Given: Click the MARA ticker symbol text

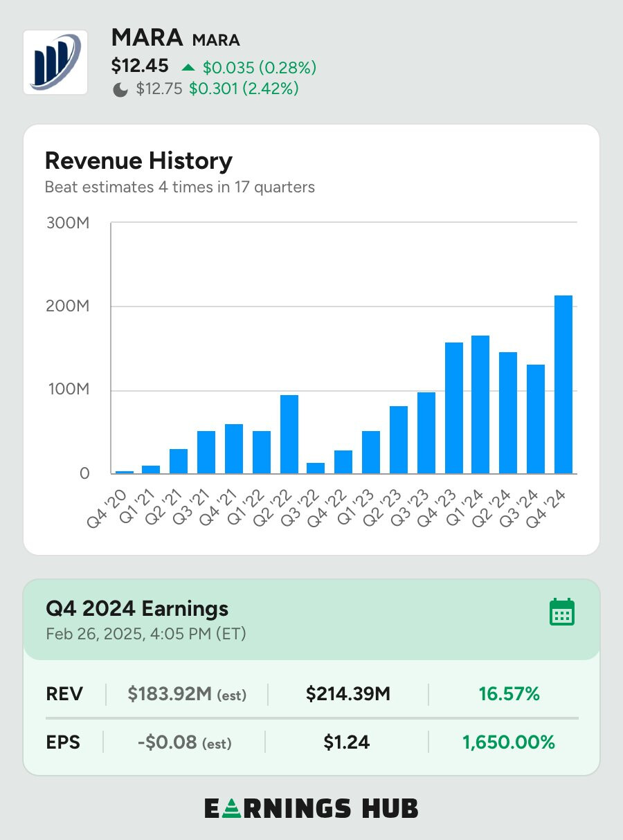Looking at the screenshot, I should 215,40.
